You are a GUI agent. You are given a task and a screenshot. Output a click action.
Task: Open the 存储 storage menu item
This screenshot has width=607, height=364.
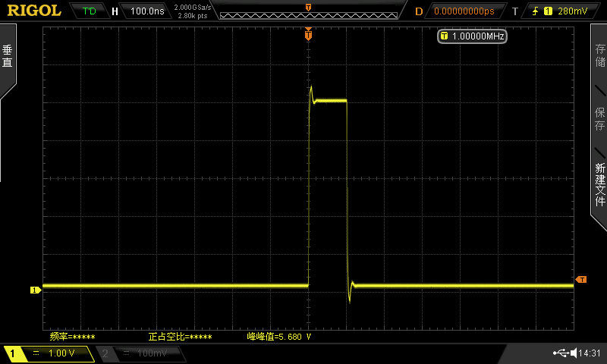pos(600,55)
